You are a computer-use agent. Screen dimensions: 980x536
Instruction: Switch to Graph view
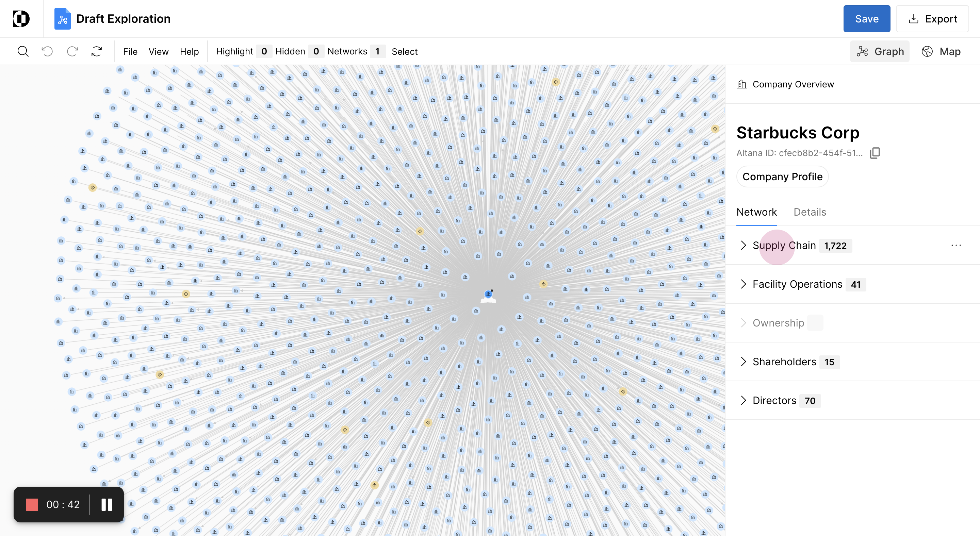point(880,51)
